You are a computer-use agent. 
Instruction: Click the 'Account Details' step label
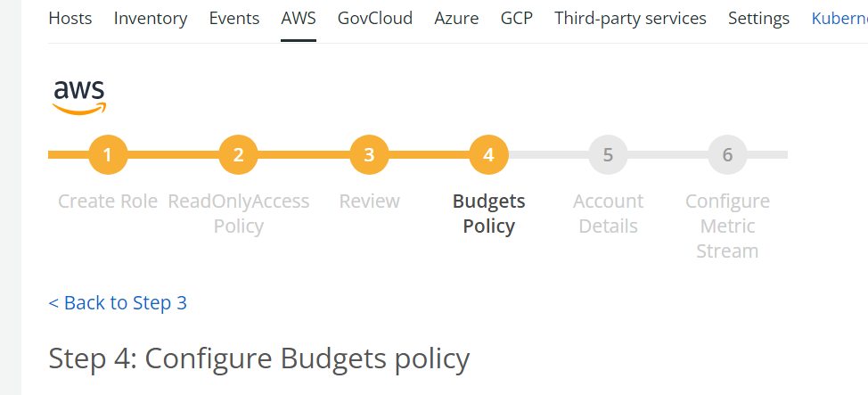tap(609, 214)
